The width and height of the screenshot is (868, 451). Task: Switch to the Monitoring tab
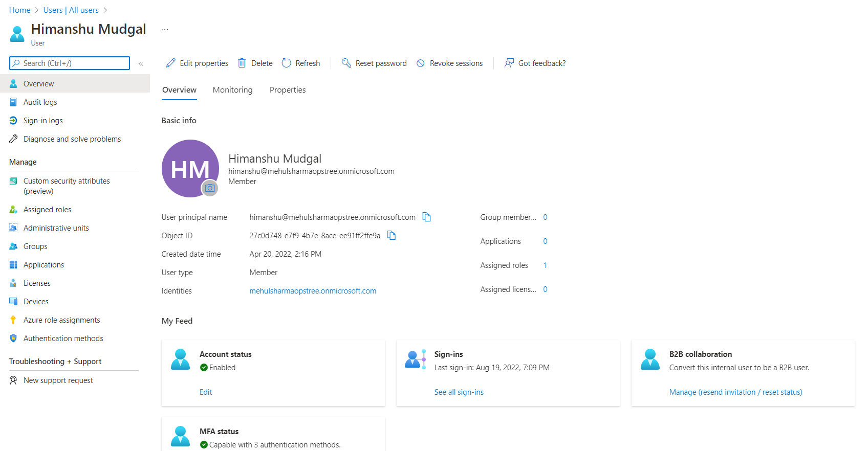(x=233, y=90)
